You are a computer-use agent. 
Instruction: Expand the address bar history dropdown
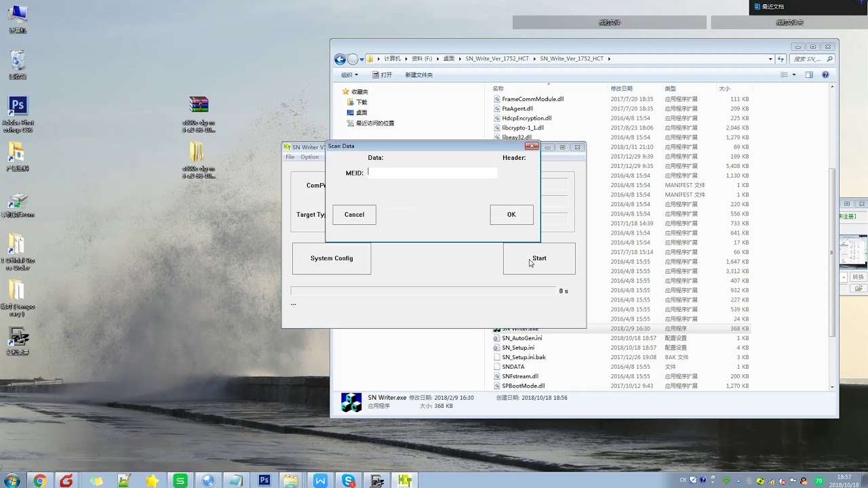pyautogui.click(x=770, y=59)
